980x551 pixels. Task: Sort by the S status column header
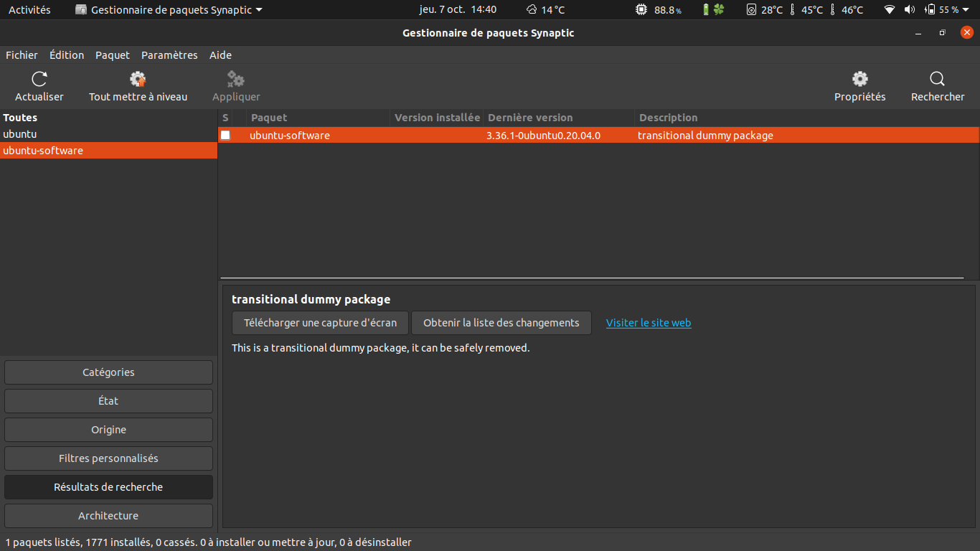click(x=225, y=118)
